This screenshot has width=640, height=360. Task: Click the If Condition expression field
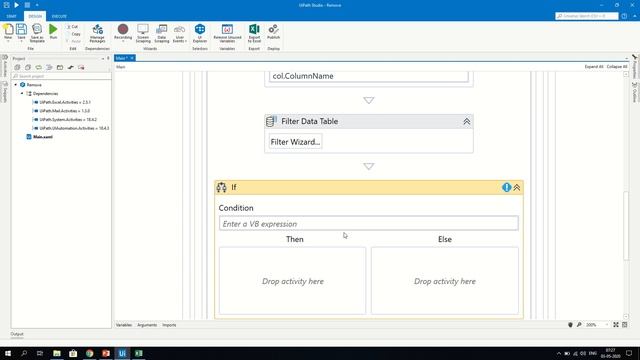point(369,224)
